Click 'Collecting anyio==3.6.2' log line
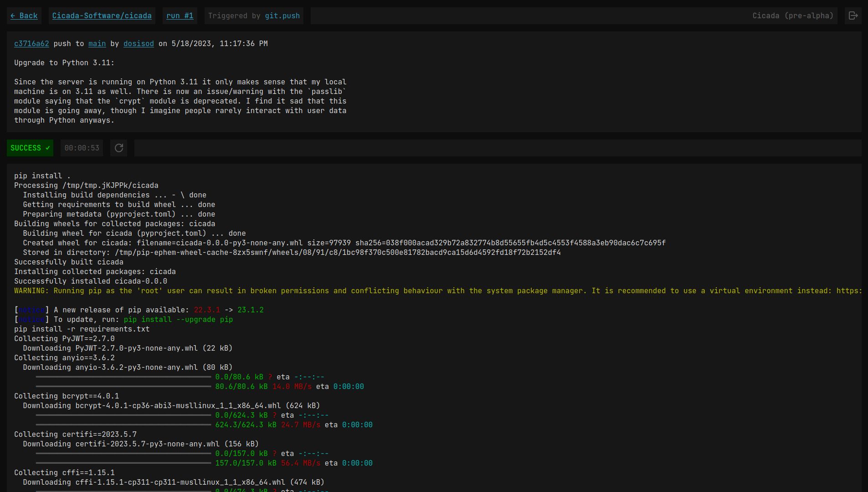868x492 pixels. [64, 358]
